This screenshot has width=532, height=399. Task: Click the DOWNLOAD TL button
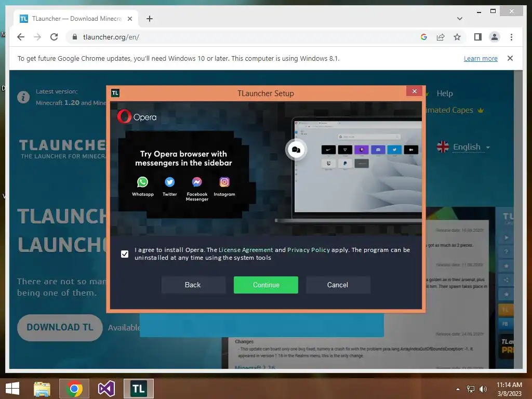[x=60, y=327]
